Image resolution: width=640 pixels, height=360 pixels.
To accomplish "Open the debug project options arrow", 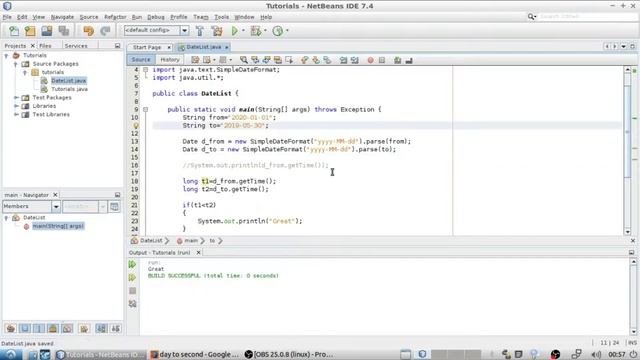I will (265, 31).
